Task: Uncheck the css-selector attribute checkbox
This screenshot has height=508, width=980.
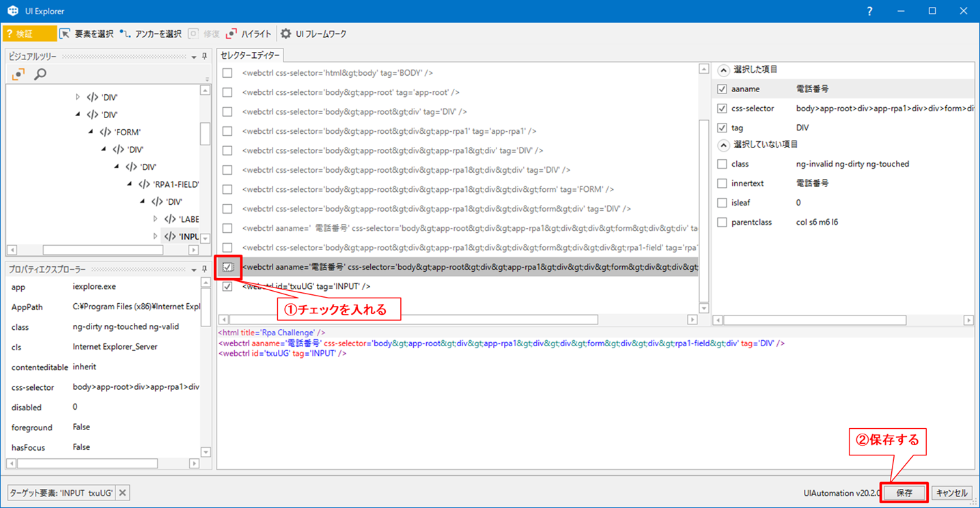Action: tap(722, 109)
